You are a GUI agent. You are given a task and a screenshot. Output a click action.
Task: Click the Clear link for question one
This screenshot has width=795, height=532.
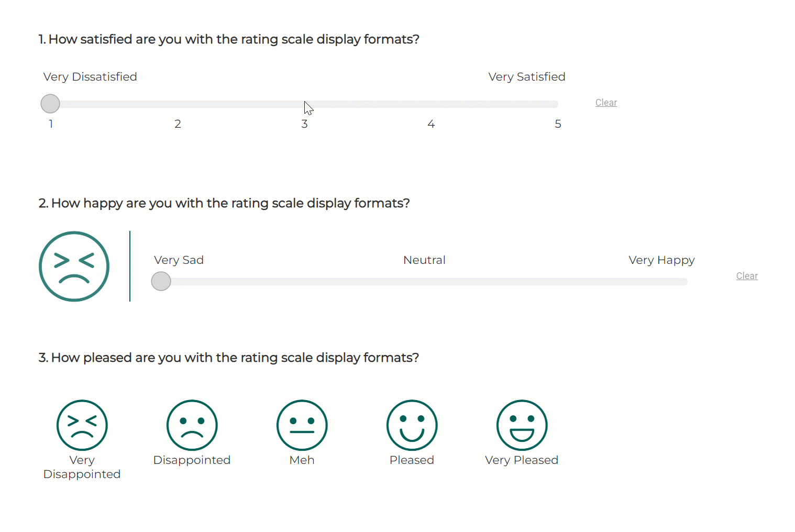[x=606, y=102]
